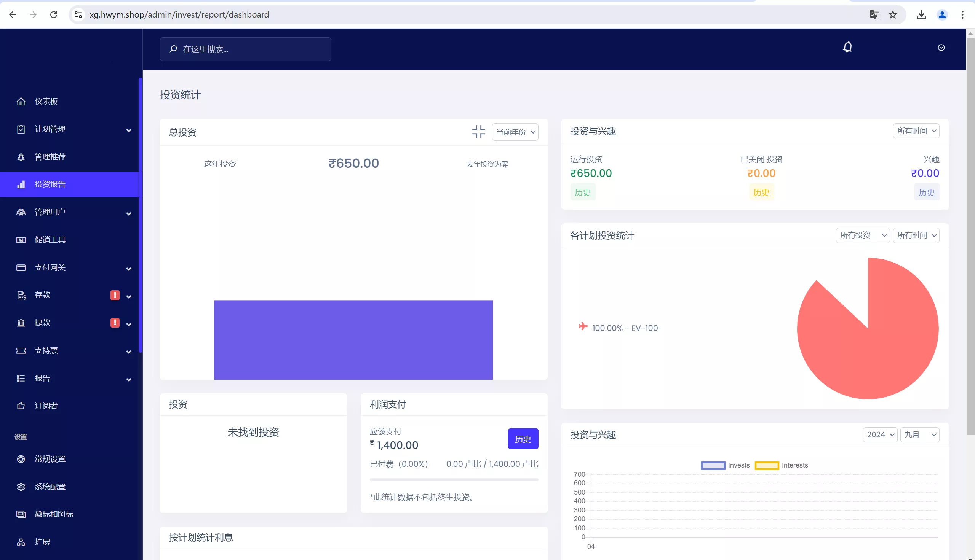Click the circled chevron icon in header
The width and height of the screenshot is (975, 560).
coord(941,48)
